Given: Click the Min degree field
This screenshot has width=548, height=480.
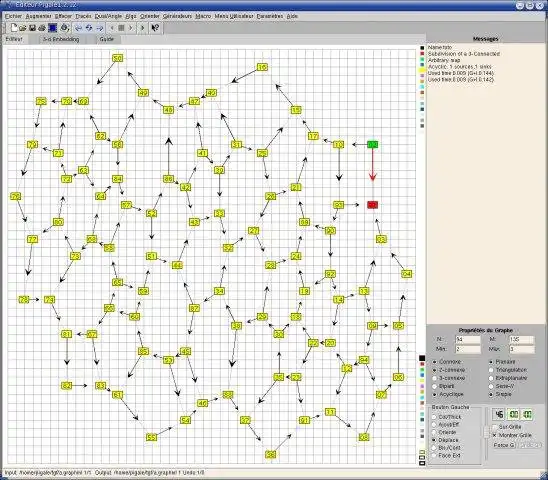Looking at the screenshot, I should [x=468, y=349].
